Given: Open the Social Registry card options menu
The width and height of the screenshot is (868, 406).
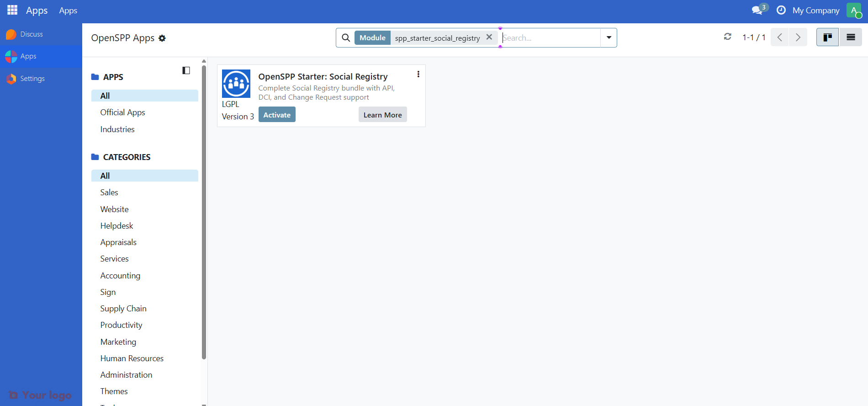Looking at the screenshot, I should [x=418, y=74].
